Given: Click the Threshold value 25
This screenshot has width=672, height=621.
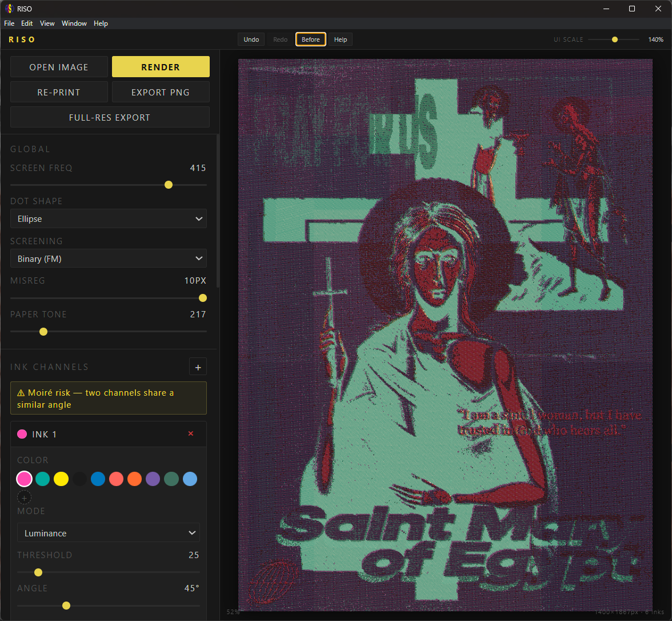Looking at the screenshot, I should pyautogui.click(x=194, y=555).
